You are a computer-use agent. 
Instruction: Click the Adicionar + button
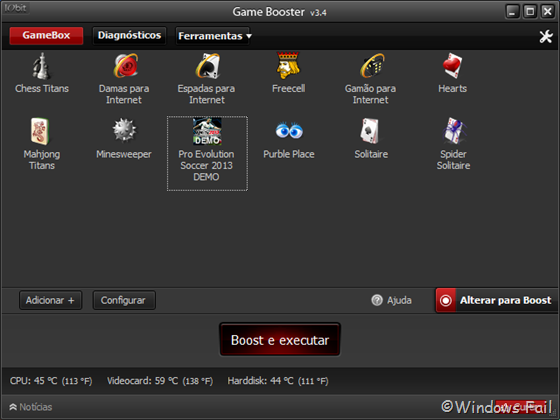[x=50, y=300]
